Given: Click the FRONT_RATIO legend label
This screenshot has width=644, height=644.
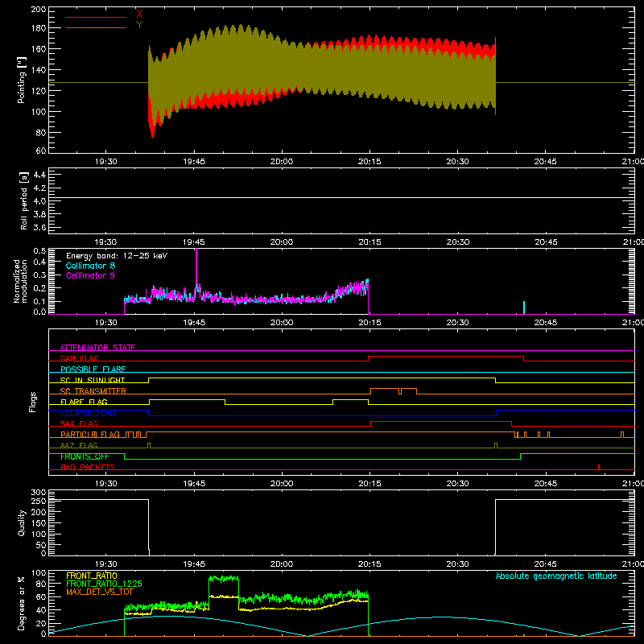Looking at the screenshot, I should coord(92,576).
